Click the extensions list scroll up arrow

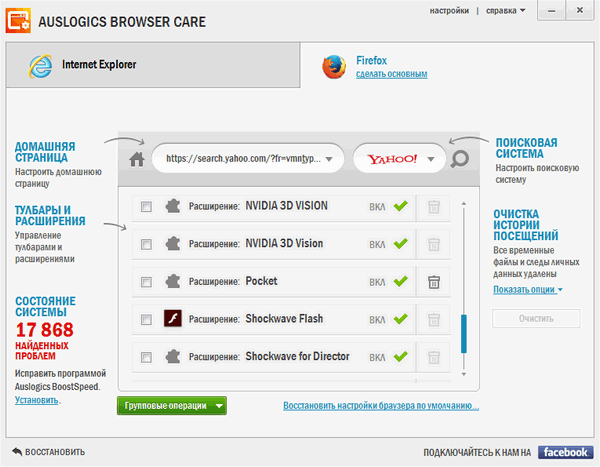point(464,203)
